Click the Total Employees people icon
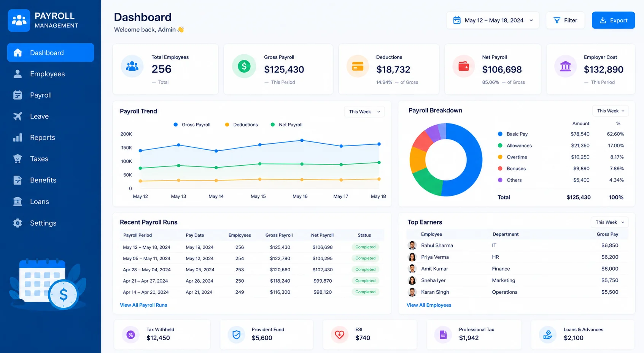Screen dimensions: 644x353 point(132,66)
